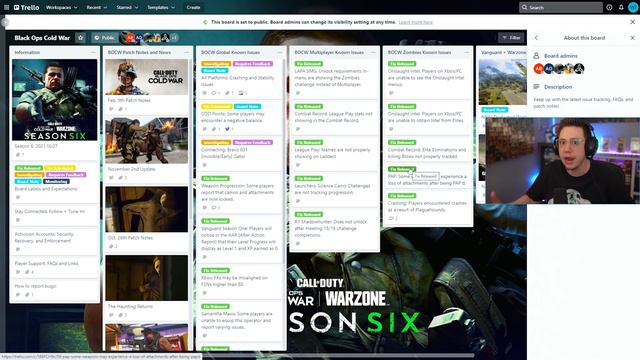The image size is (640, 360).
Task: Open Samantha Maxis operator issue card
Action: pyautogui.click(x=240, y=321)
